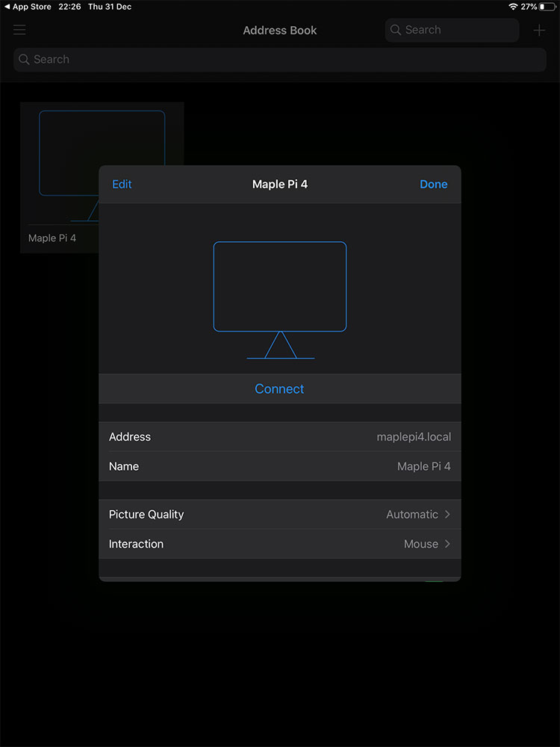Select the Maple Pi 4 thumbnail in Address Book
The width and height of the screenshot is (560, 747).
tap(60, 172)
